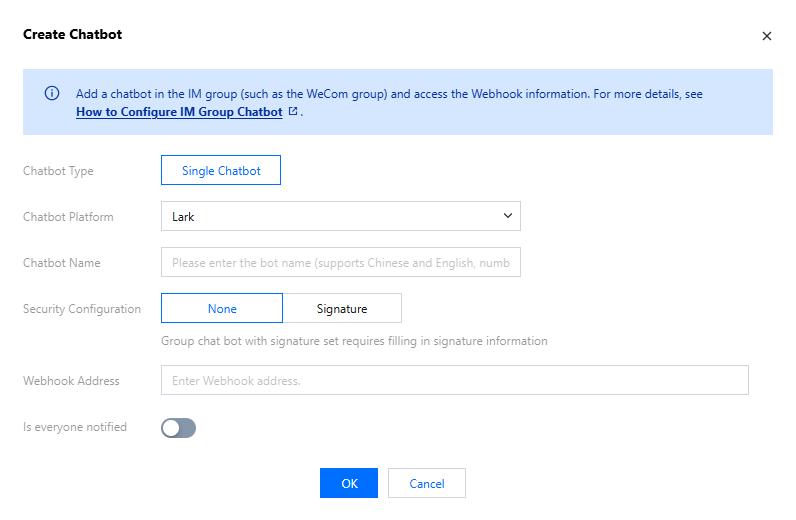Open the Chatbot Platform Lark dropdown
The image size is (796, 520).
click(x=340, y=216)
